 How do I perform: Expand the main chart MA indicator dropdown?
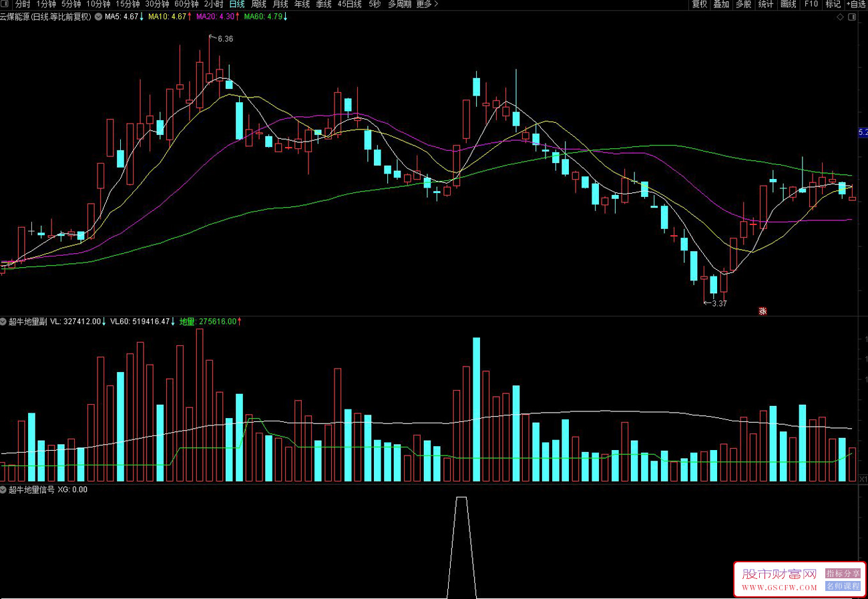pyautogui.click(x=98, y=17)
